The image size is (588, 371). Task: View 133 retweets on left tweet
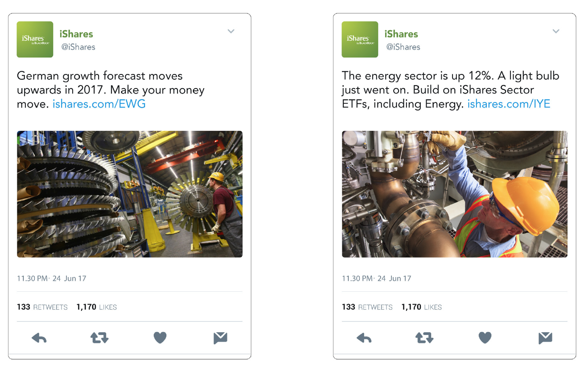tap(42, 307)
